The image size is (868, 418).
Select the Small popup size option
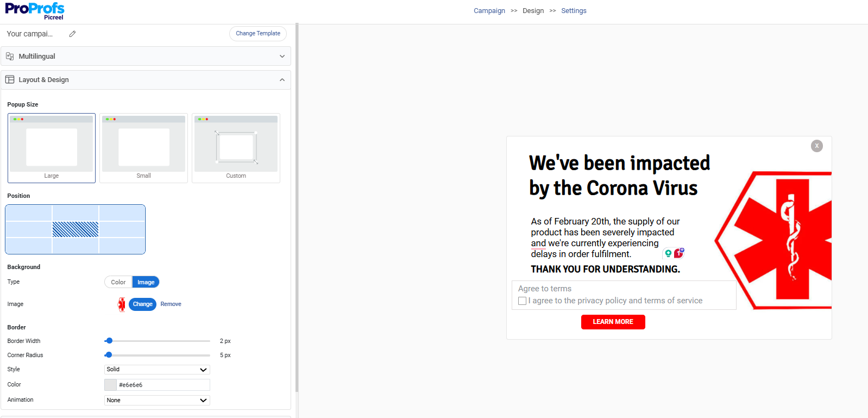pyautogui.click(x=143, y=148)
